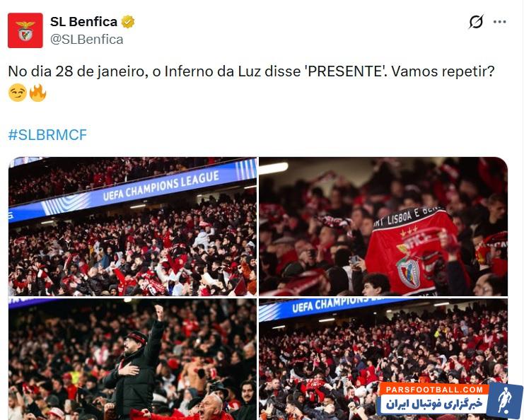Open the SL Benfica display name link
This screenshot has height=420, width=524.
pos(83,22)
